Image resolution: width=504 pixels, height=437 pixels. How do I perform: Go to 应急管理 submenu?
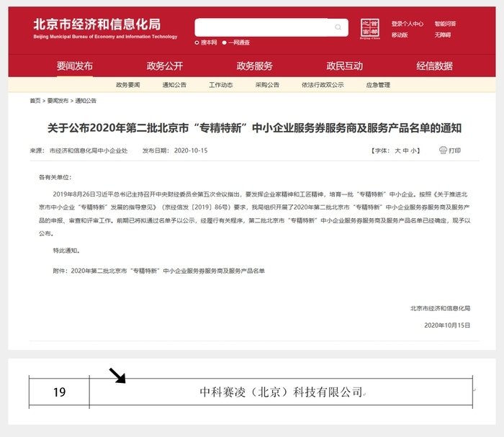pyautogui.click(x=378, y=85)
